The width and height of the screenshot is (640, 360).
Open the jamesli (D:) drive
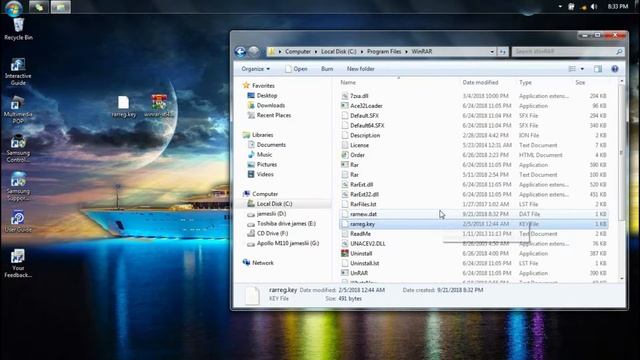point(267,214)
